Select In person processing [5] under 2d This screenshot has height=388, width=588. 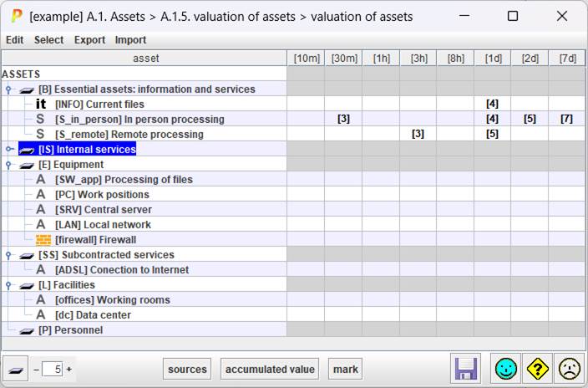[530, 119]
